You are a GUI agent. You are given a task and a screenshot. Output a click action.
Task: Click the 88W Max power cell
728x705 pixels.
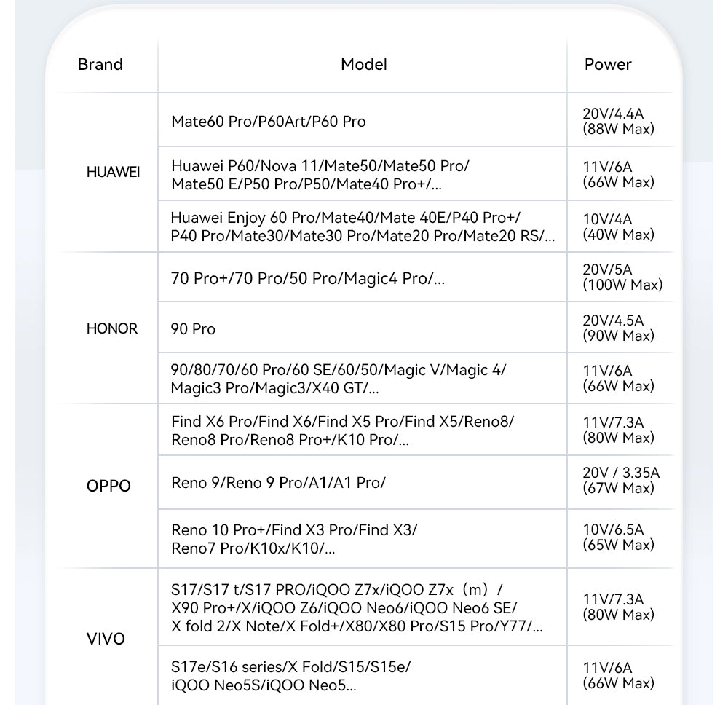tap(618, 122)
